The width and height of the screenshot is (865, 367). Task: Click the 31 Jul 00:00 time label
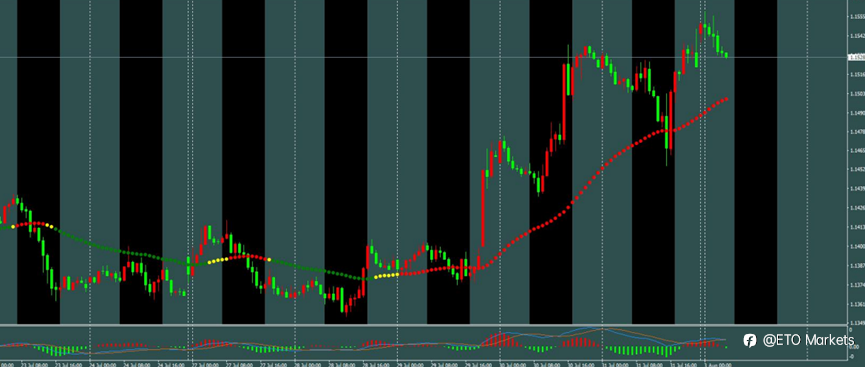point(616,364)
